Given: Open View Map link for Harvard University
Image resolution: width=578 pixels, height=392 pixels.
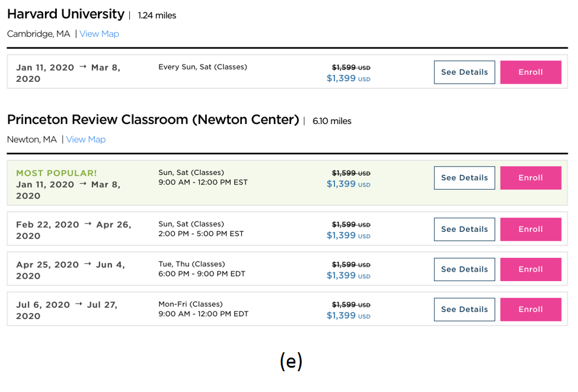Looking at the screenshot, I should pos(99,34).
